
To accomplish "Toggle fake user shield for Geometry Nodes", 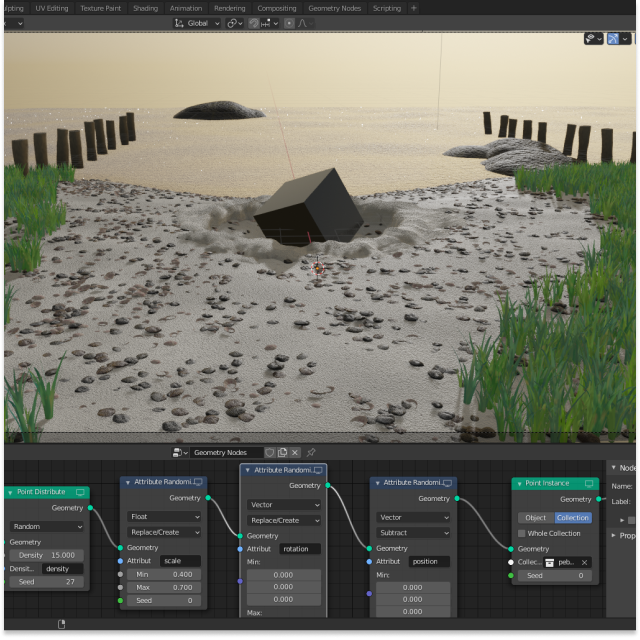I will pyautogui.click(x=270, y=453).
